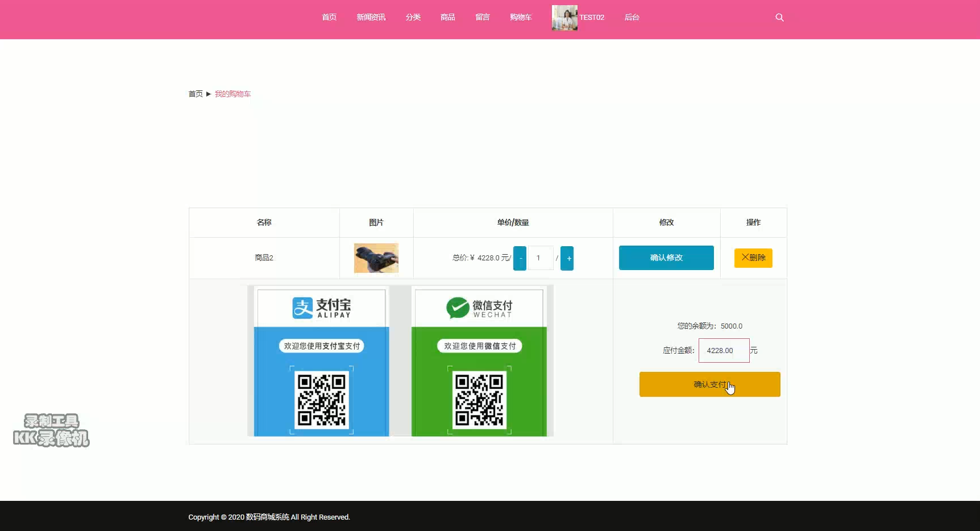The width and height of the screenshot is (980, 531).
Task: Click the 确认修改 button
Action: click(666, 258)
